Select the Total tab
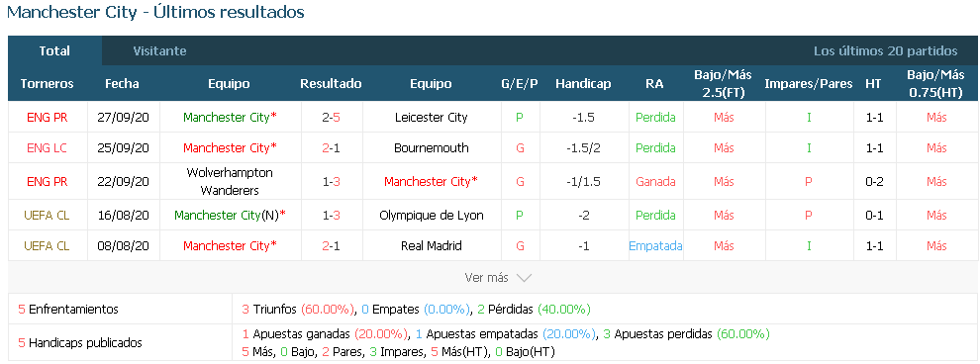The image size is (980, 364). pos(54,51)
